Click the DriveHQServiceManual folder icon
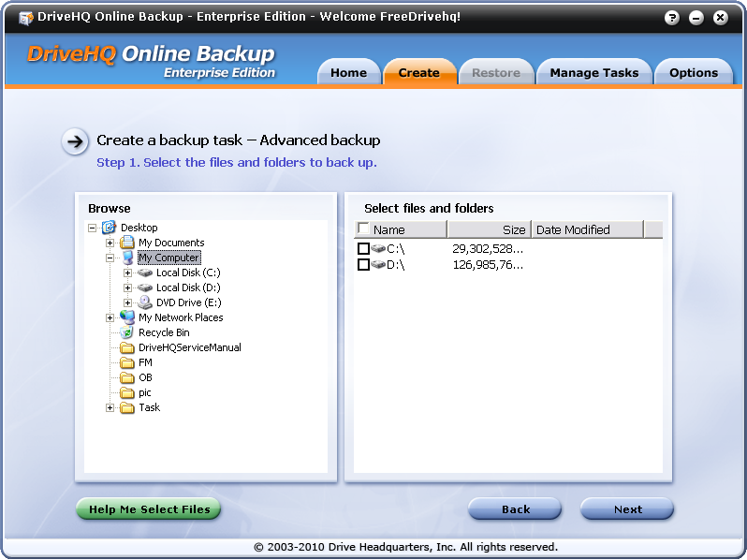Screen dimensions: 747x560 (127, 347)
